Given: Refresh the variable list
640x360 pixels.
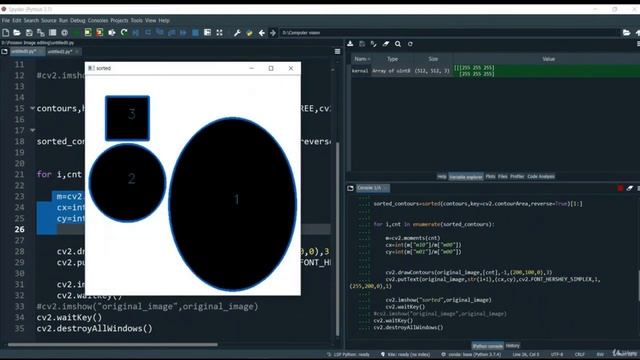Looking at the screenshot, I should tap(410, 44).
